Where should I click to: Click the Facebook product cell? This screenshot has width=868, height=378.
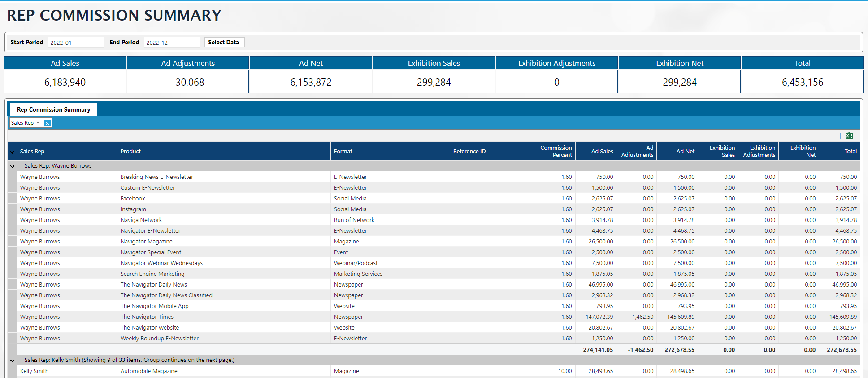(x=133, y=199)
